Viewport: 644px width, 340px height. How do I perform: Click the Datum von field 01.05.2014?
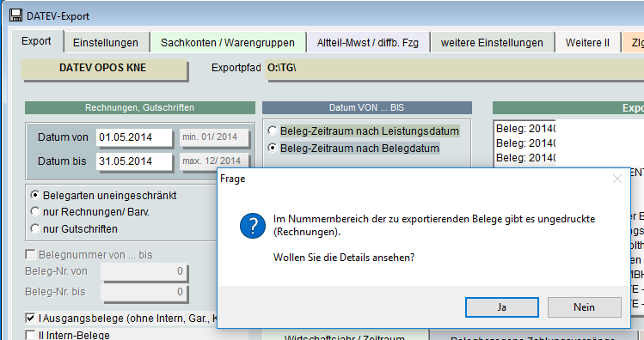134,137
